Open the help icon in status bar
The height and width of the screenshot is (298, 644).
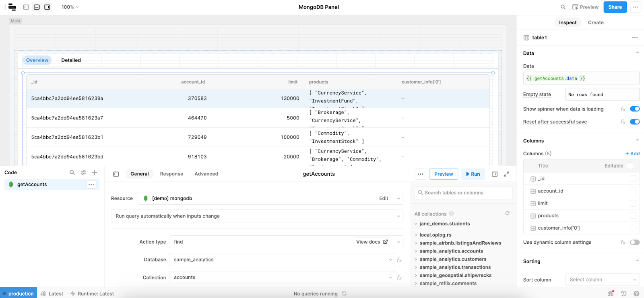[x=636, y=294]
